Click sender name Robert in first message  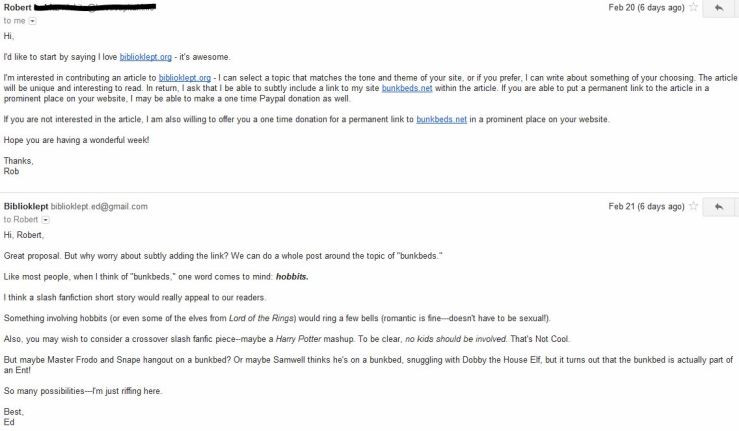pos(20,7)
